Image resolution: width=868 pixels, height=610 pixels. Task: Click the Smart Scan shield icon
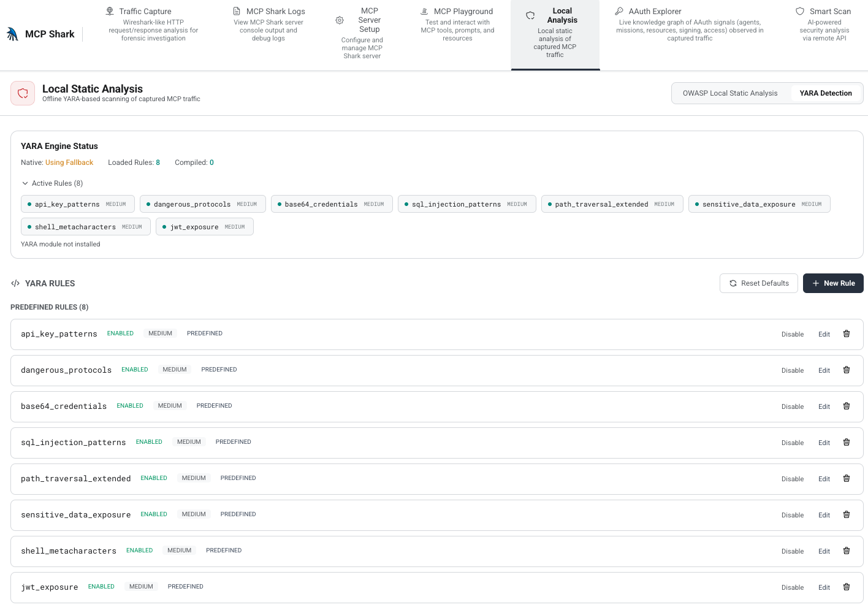tap(799, 10)
